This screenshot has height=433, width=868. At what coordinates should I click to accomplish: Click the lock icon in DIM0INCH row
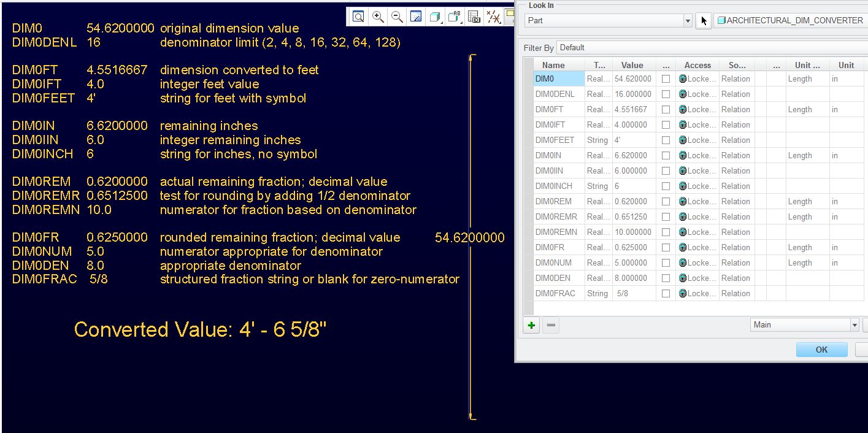point(682,186)
